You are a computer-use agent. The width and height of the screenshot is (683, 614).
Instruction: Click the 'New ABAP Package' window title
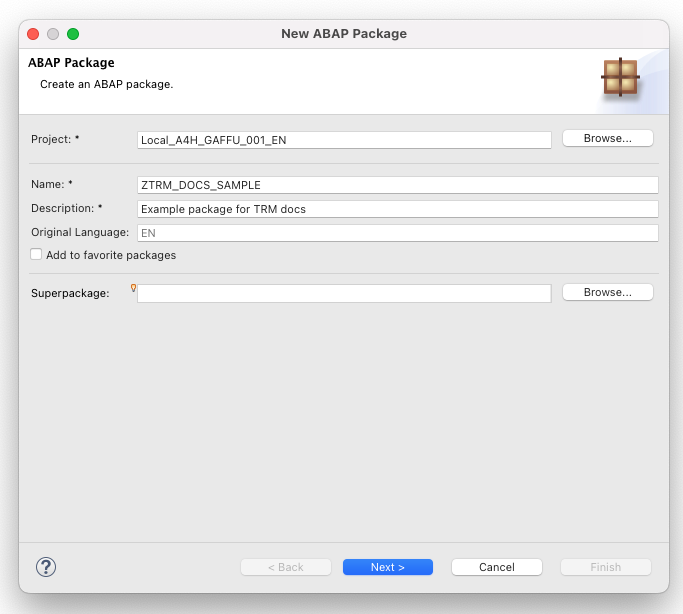coord(344,34)
